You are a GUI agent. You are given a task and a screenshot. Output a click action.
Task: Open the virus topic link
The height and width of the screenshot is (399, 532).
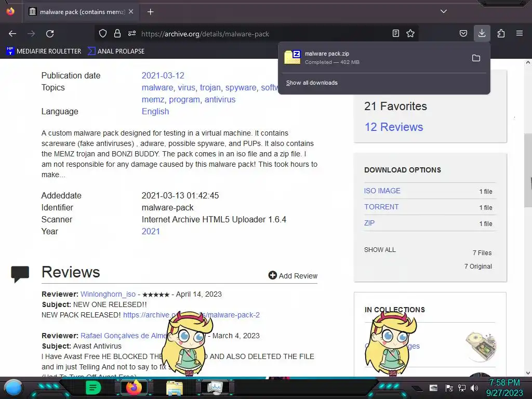[x=187, y=87]
